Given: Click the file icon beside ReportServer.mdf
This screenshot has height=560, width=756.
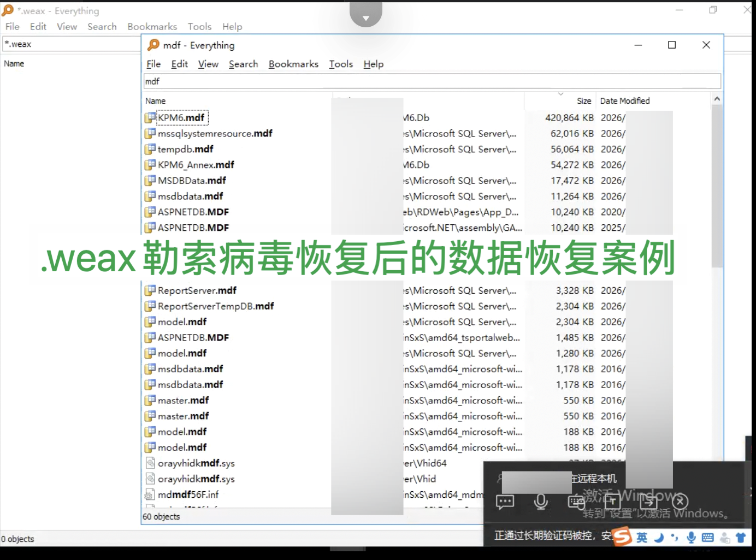Looking at the screenshot, I should (x=150, y=290).
